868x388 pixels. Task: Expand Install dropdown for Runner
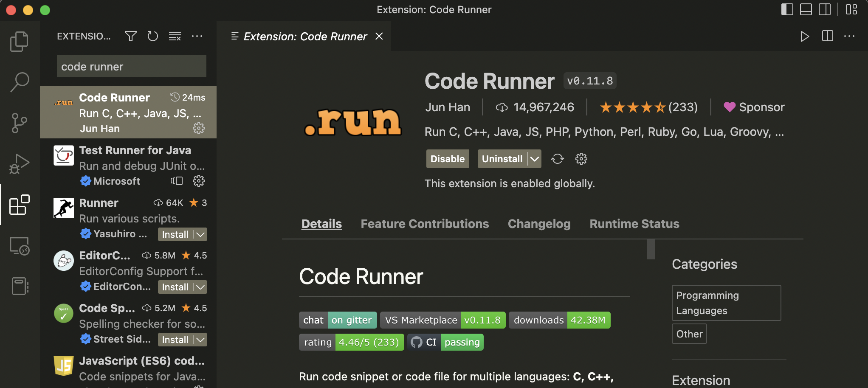coord(200,234)
